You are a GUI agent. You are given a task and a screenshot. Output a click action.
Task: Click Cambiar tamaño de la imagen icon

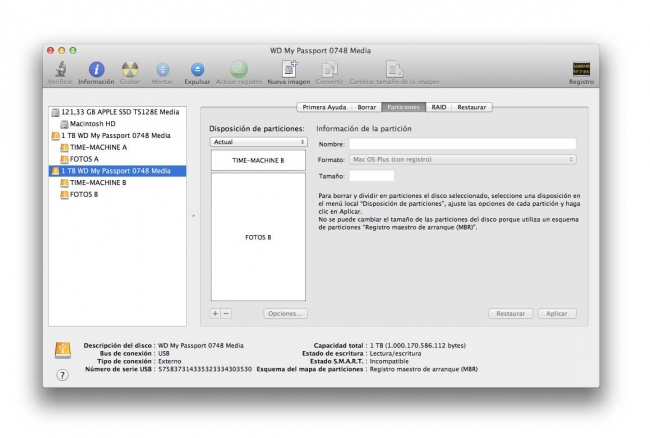pos(394,69)
